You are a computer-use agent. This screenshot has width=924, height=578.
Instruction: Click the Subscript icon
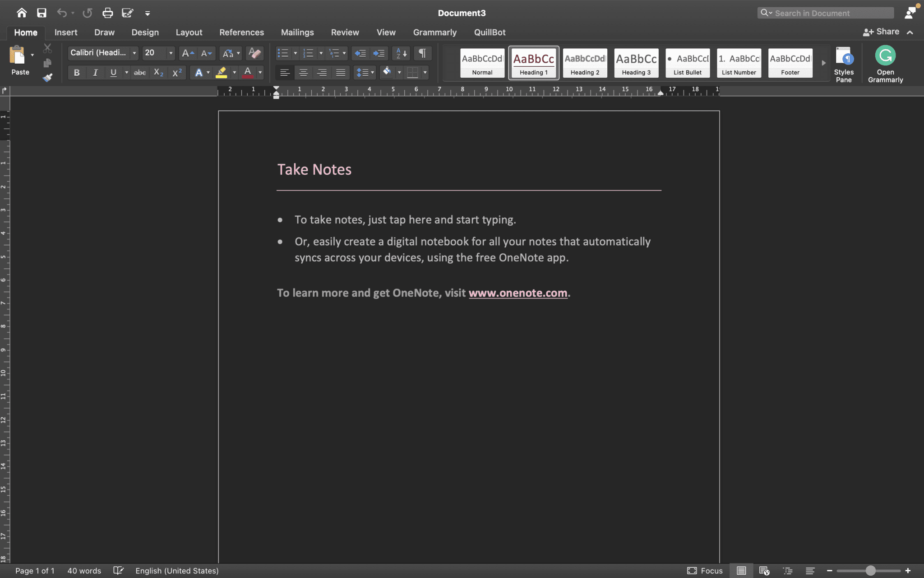tap(157, 72)
